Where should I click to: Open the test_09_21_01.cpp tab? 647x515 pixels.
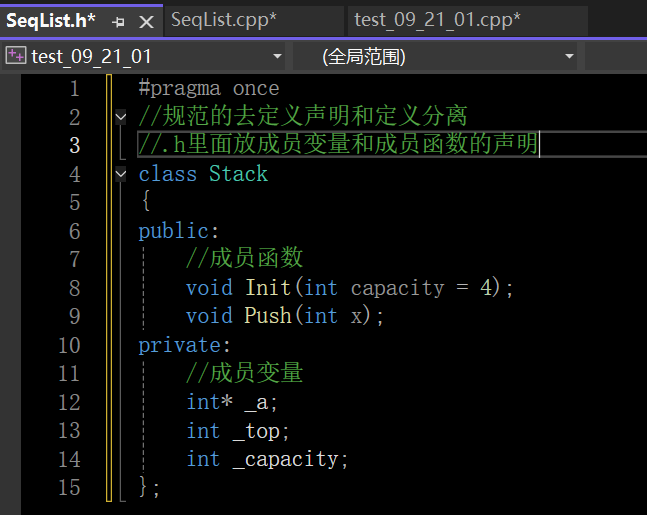click(x=437, y=20)
